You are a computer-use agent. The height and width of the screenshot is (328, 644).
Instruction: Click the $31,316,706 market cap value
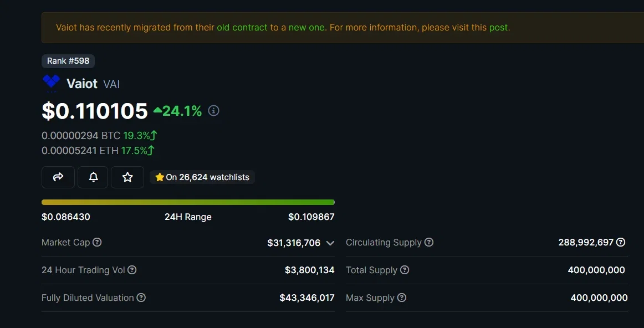coord(294,243)
